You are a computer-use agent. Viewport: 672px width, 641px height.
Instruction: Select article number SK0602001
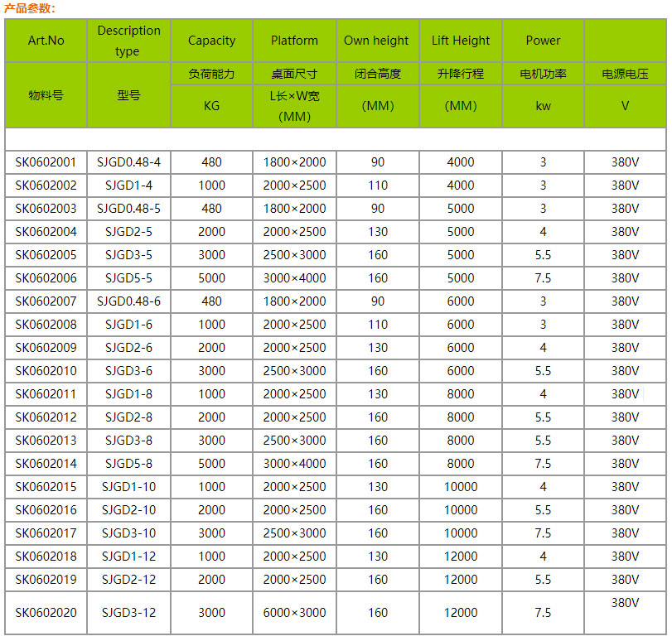tap(46, 162)
